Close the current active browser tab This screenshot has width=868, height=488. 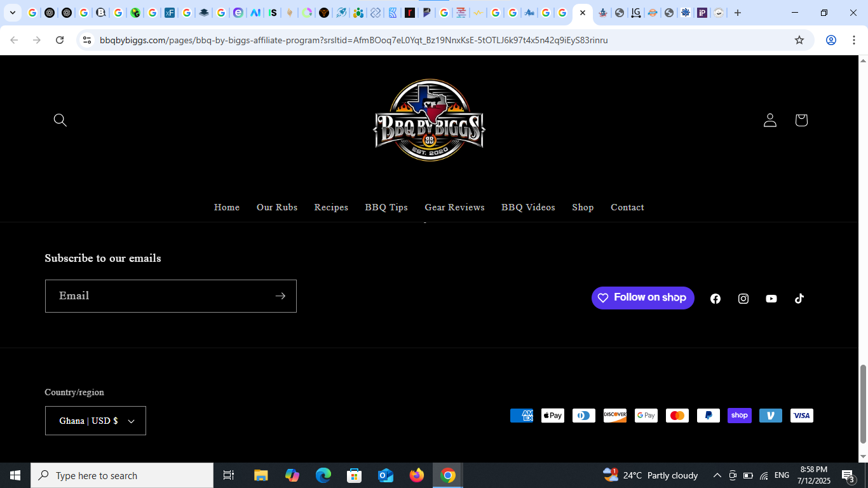583,13
